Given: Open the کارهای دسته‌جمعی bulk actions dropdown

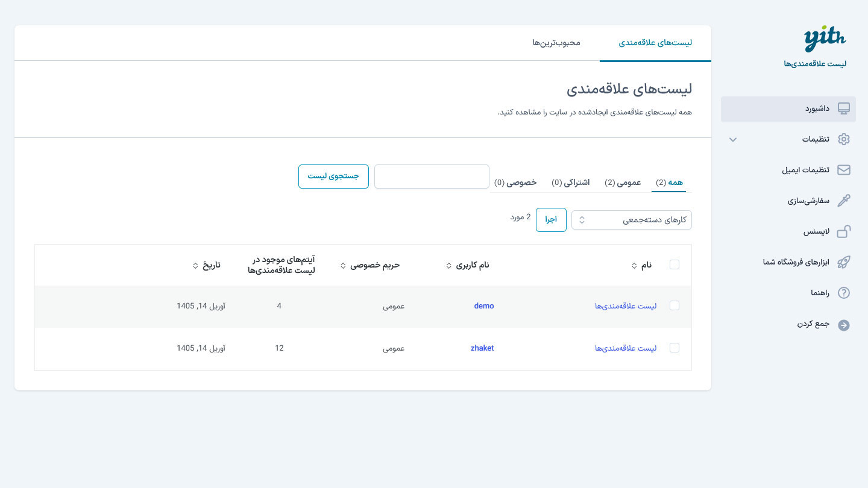Looking at the screenshot, I should (x=632, y=220).
